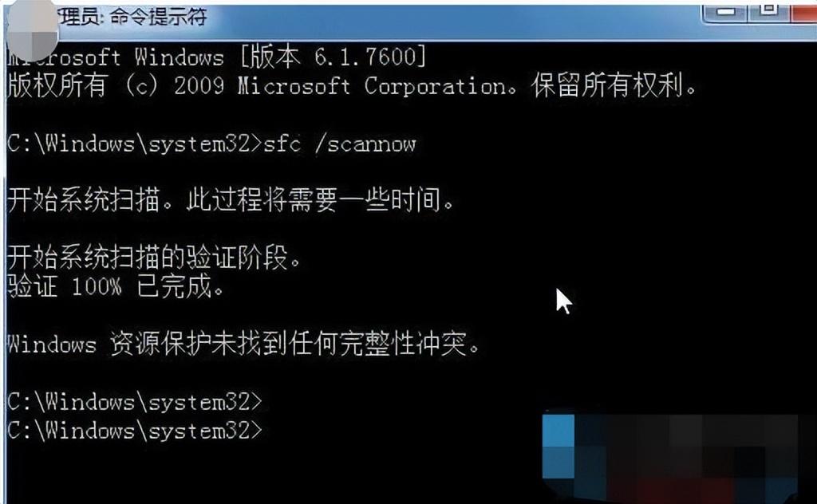Click the blue square logo in watermark
This screenshot has width=817, height=504.
coord(558,447)
